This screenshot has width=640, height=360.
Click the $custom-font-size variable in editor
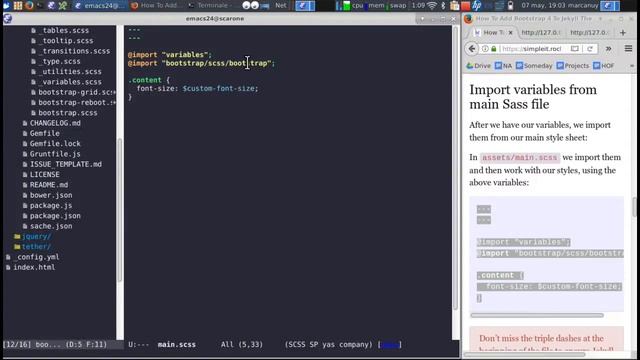(x=218, y=88)
